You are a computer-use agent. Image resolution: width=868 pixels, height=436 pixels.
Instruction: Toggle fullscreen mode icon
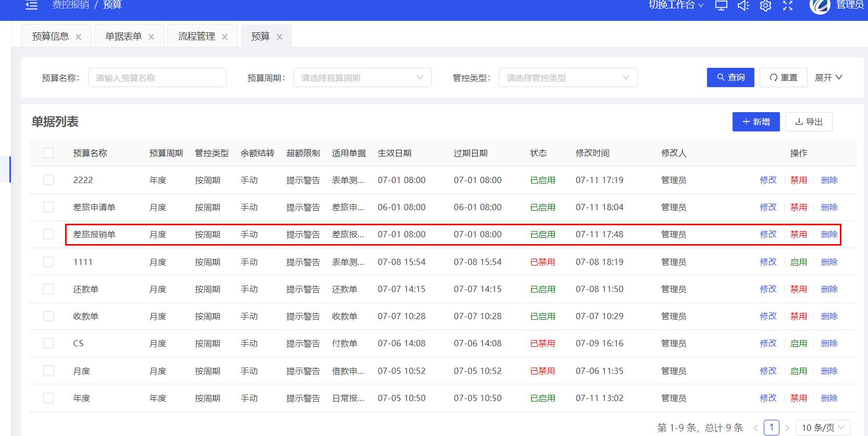pos(788,6)
